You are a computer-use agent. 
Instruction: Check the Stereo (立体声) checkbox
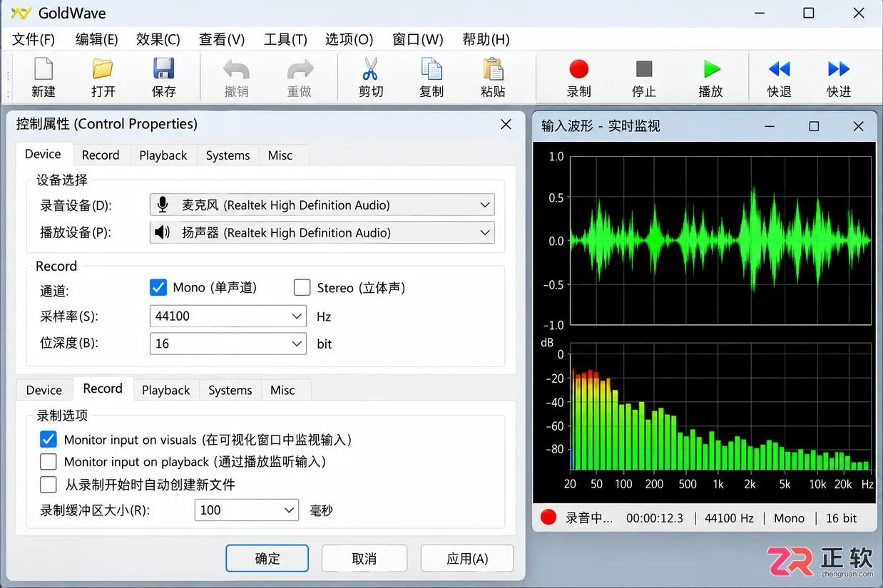(x=302, y=287)
